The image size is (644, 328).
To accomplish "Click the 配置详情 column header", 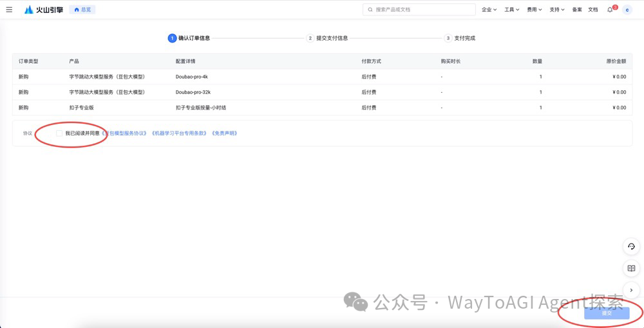I will pos(185,61).
